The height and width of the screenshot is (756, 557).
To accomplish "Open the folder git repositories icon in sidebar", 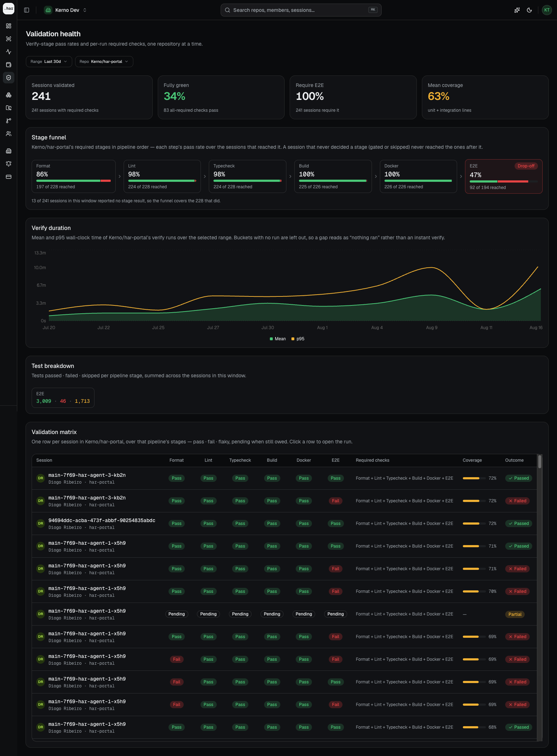I will pyautogui.click(x=9, y=108).
